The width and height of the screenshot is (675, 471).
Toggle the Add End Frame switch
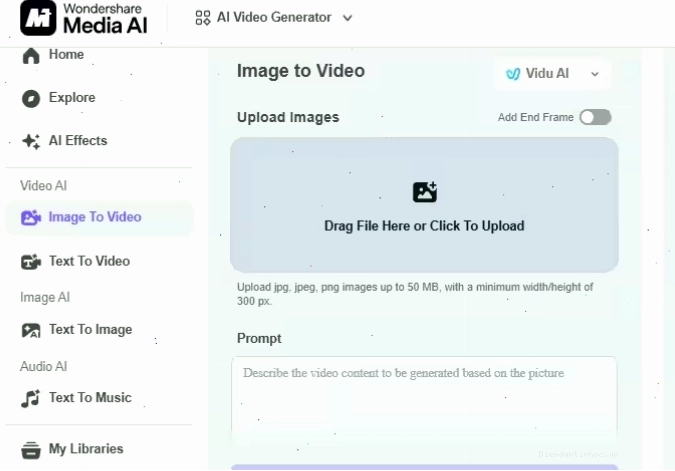(x=595, y=117)
